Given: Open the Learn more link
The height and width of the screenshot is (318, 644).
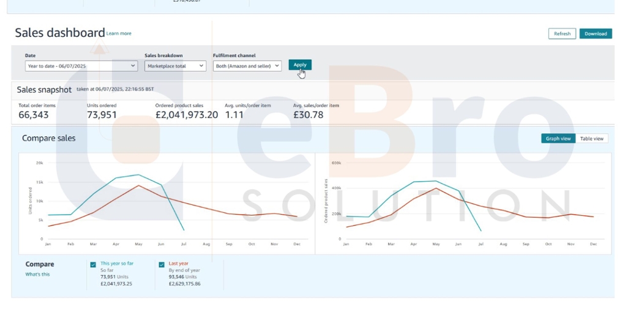Looking at the screenshot, I should [119, 34].
